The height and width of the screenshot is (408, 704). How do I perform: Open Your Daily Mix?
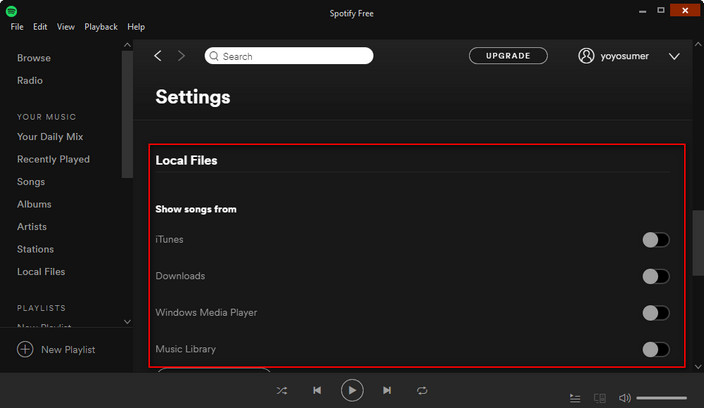click(x=50, y=136)
